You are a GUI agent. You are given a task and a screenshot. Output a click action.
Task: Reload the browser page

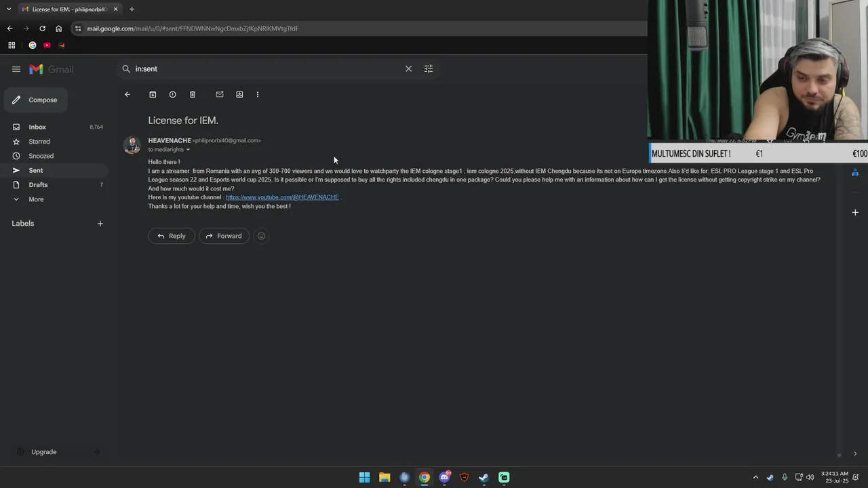click(x=42, y=28)
